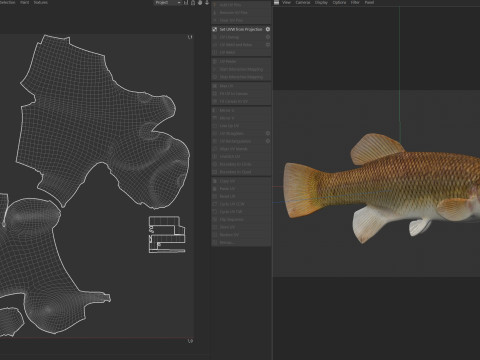Open options icon beside UV Weld and Relax

[268, 45]
